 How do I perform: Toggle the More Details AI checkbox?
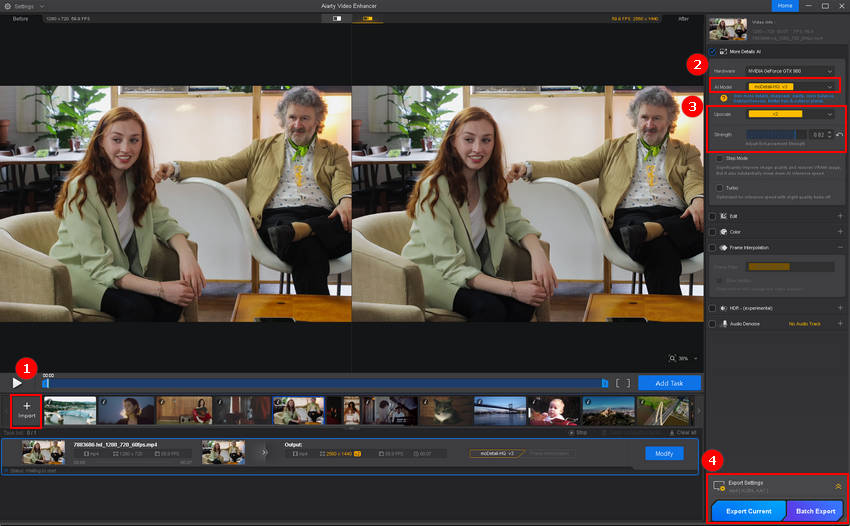(x=712, y=52)
